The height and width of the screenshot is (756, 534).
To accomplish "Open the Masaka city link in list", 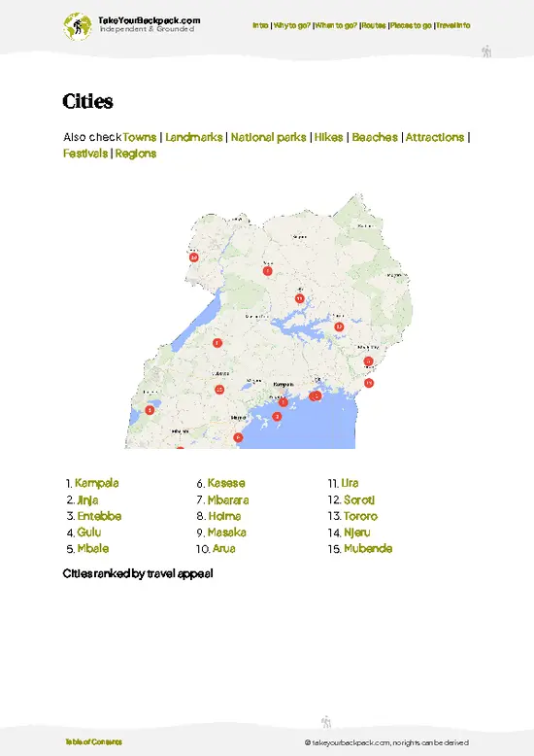I will click(x=227, y=533).
